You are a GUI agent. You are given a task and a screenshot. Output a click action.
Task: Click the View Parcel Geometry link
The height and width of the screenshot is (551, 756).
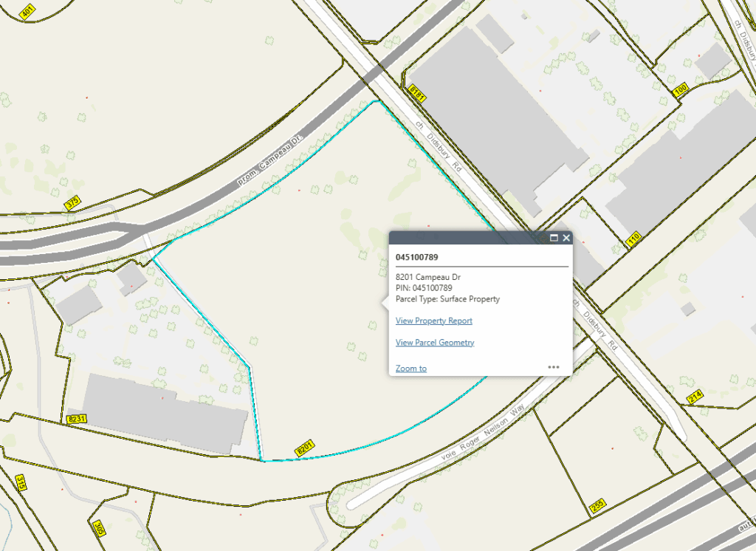434,343
